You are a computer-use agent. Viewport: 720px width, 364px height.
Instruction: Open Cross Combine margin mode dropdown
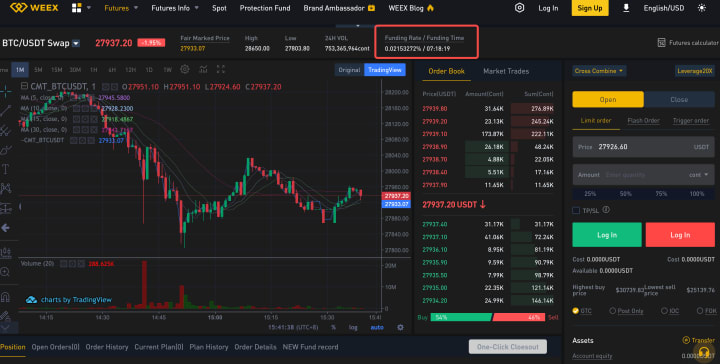click(599, 71)
